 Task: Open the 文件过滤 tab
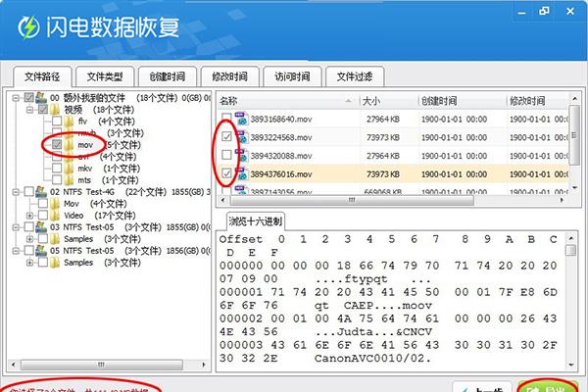(x=355, y=76)
